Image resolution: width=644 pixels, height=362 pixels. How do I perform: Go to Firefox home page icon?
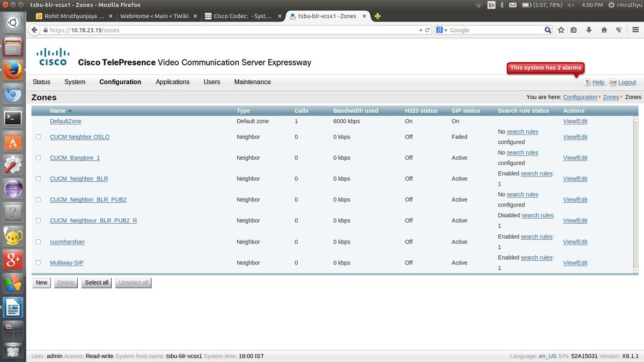pos(604,30)
